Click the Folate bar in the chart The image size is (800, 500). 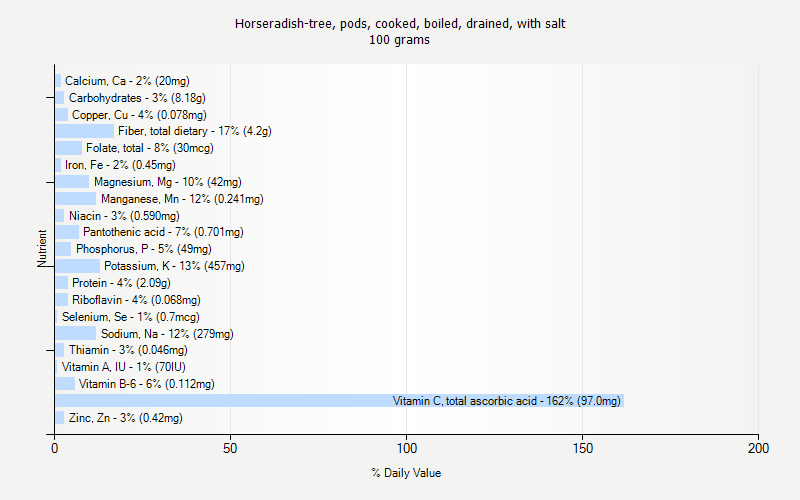click(68, 148)
